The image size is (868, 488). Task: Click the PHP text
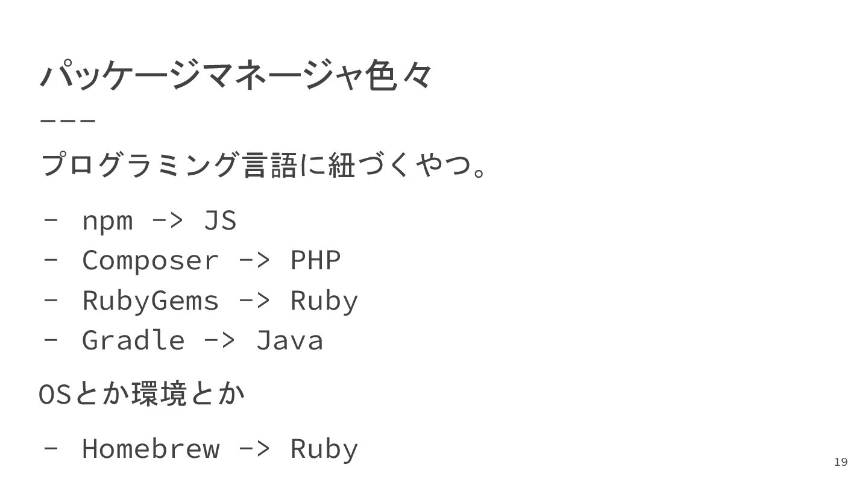coord(316,260)
